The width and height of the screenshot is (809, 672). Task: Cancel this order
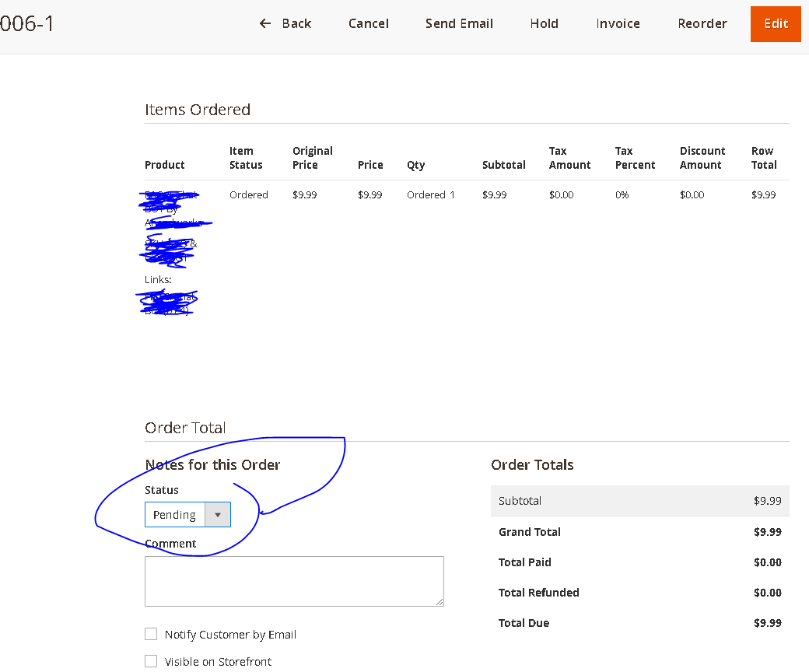(368, 23)
